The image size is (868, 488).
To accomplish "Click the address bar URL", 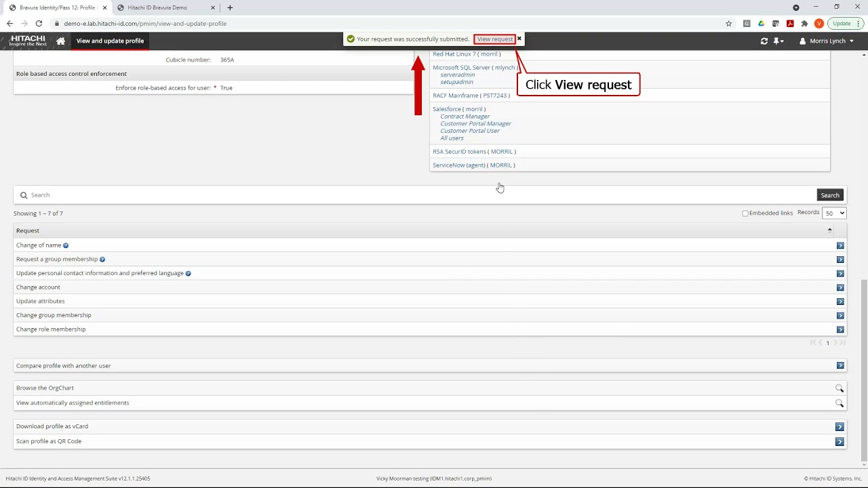I will coord(145,24).
